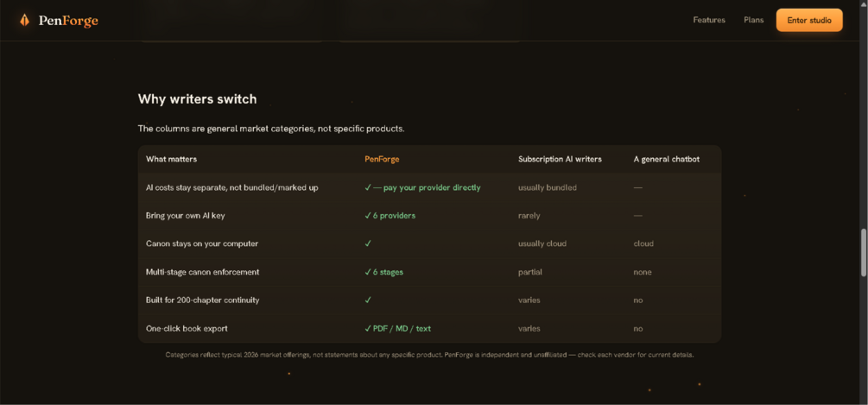Click the PenForge brand name in header
The height and width of the screenshot is (405, 868).
(x=68, y=21)
